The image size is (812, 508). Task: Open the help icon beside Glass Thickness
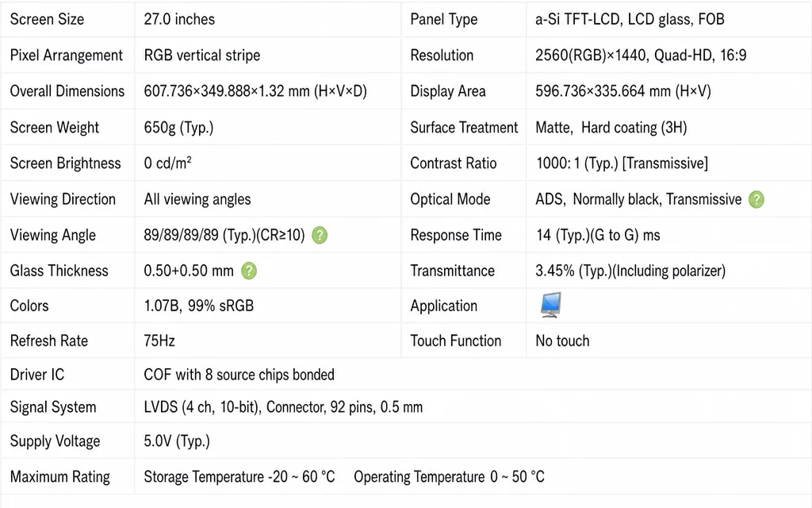point(249,271)
